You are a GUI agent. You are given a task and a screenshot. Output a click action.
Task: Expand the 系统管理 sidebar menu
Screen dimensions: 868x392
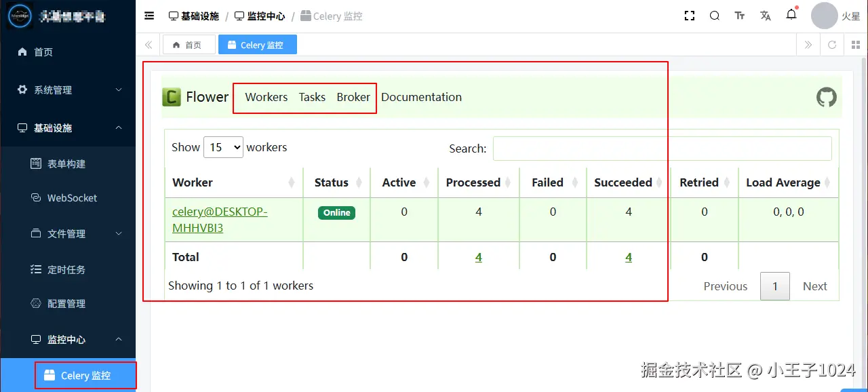[x=68, y=90]
